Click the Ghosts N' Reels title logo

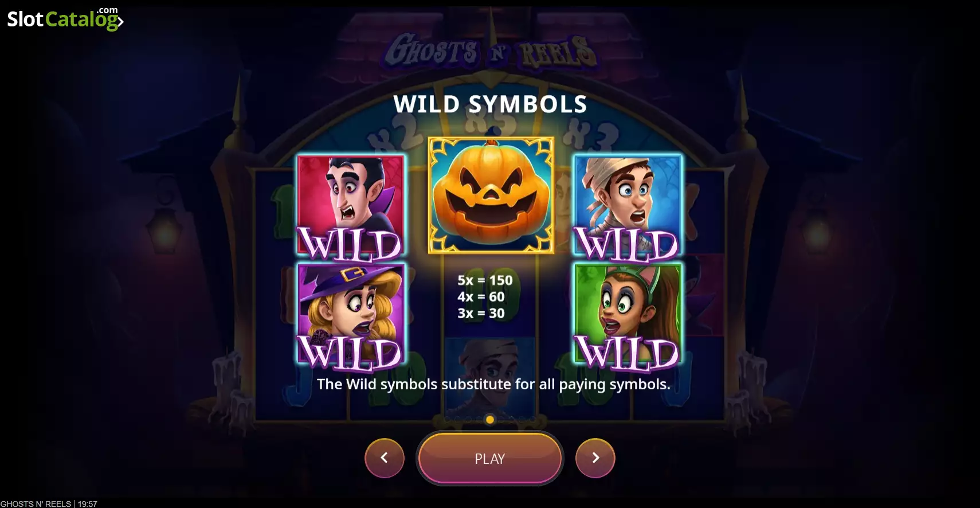pyautogui.click(x=491, y=52)
